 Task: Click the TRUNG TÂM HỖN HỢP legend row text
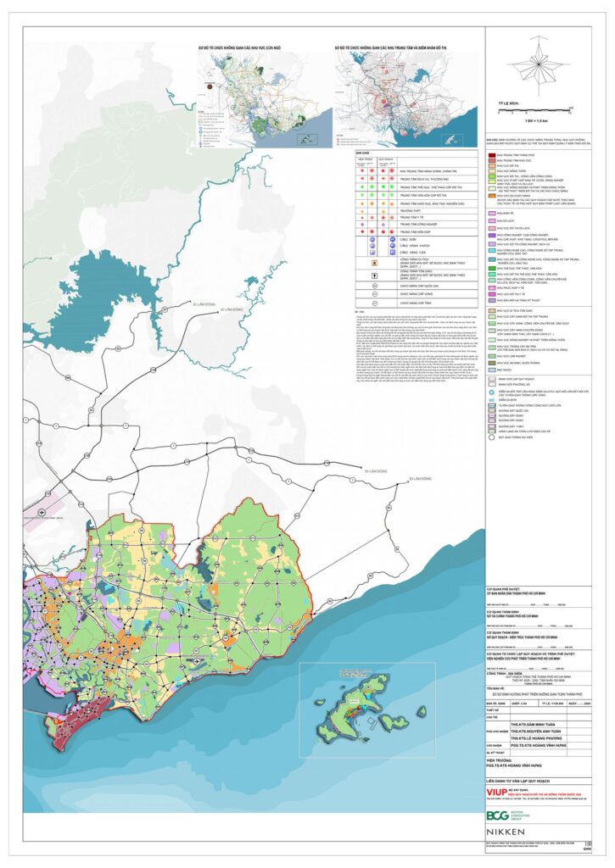pos(416,232)
